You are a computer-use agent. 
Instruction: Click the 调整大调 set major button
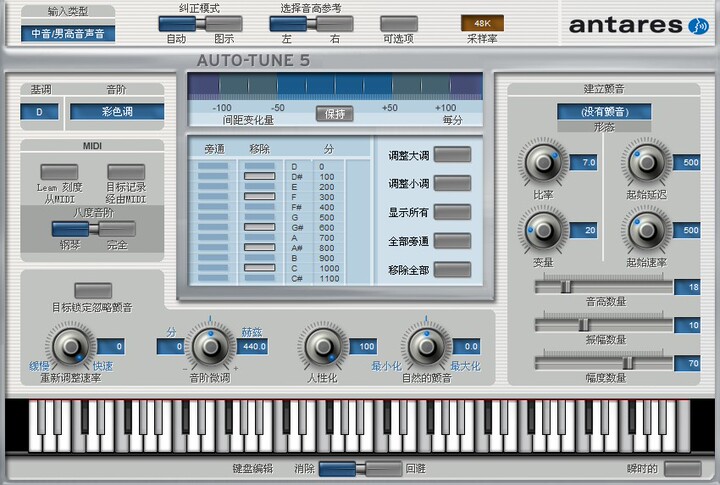(452, 155)
